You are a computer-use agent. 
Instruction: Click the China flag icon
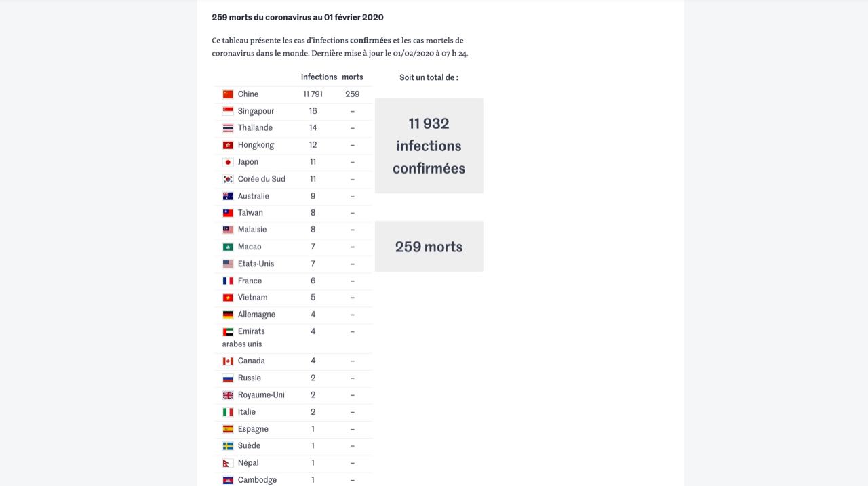[228, 94]
